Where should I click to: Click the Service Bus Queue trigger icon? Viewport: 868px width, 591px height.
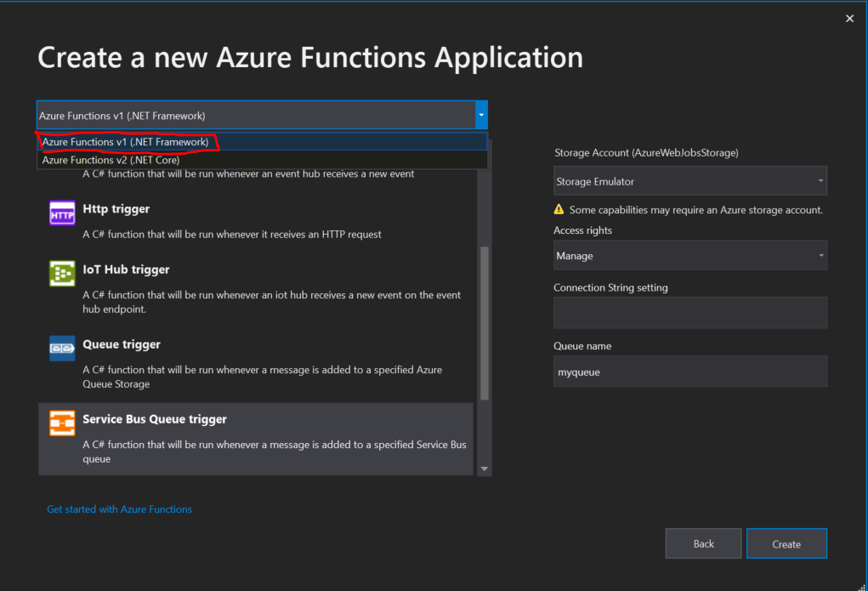pos(63,423)
